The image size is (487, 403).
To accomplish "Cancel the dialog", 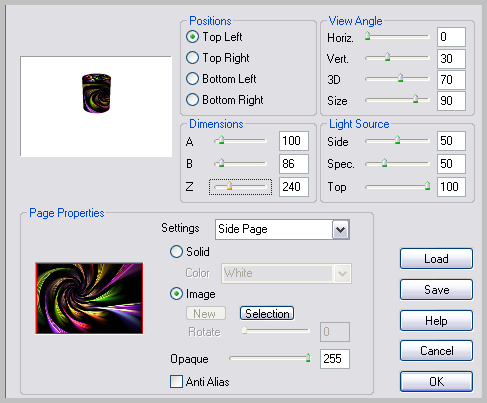I will 436,350.
